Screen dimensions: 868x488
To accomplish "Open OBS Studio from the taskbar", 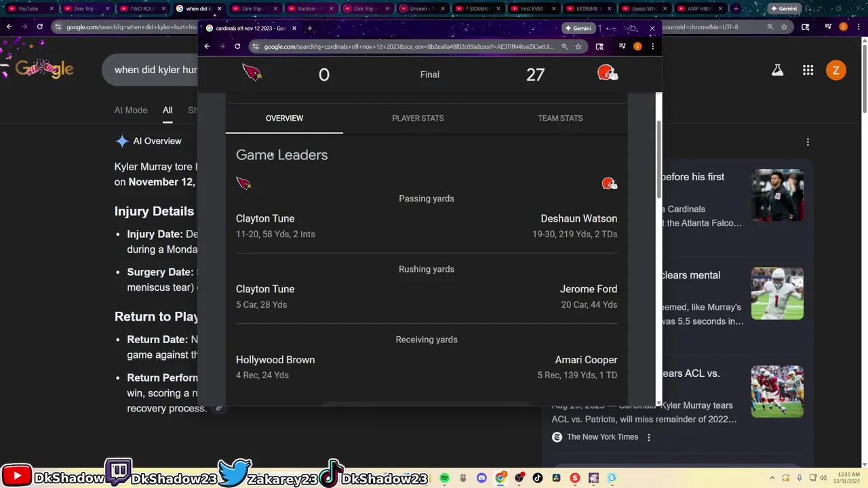I will click(519, 478).
